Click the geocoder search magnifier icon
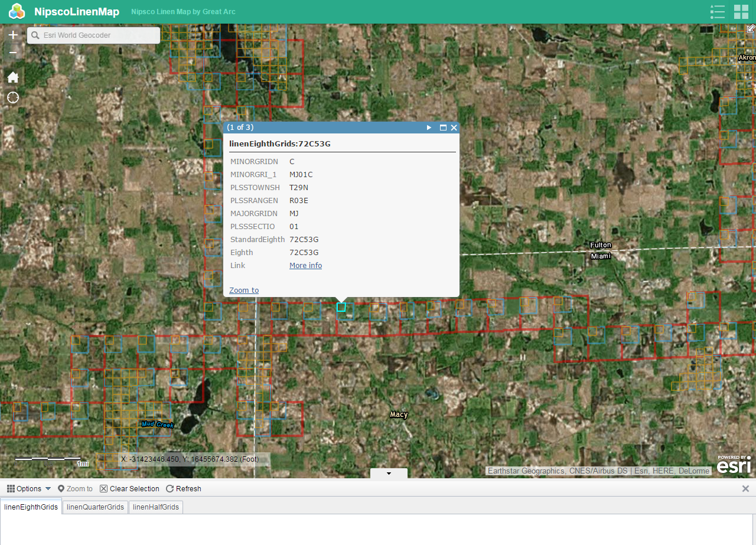Viewport: 756px width, 545px height. (36, 35)
